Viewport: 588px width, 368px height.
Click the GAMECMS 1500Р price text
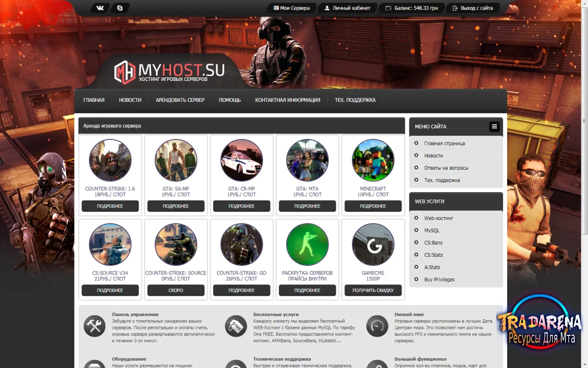[373, 276]
